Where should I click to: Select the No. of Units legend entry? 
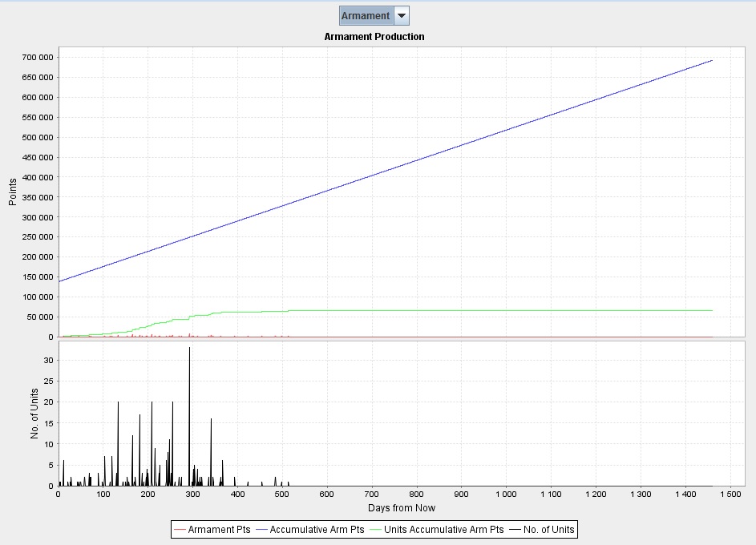[548, 530]
